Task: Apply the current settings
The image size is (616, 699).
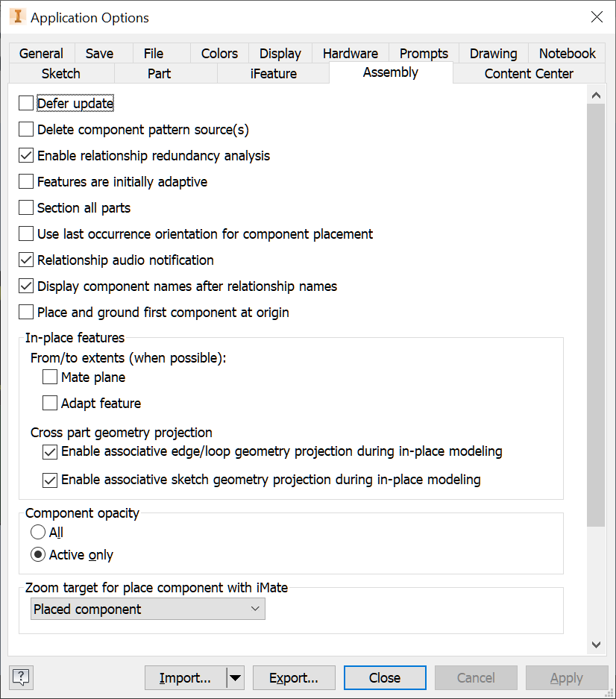Action: point(566,677)
